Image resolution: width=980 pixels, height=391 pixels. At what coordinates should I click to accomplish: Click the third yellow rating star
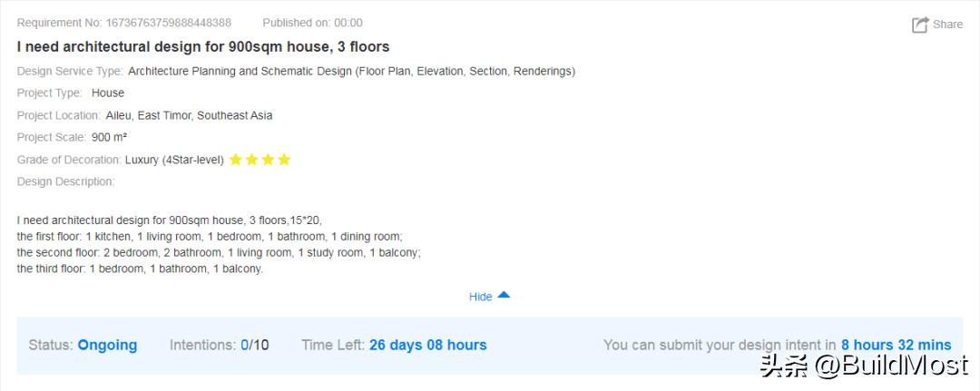[x=268, y=160]
